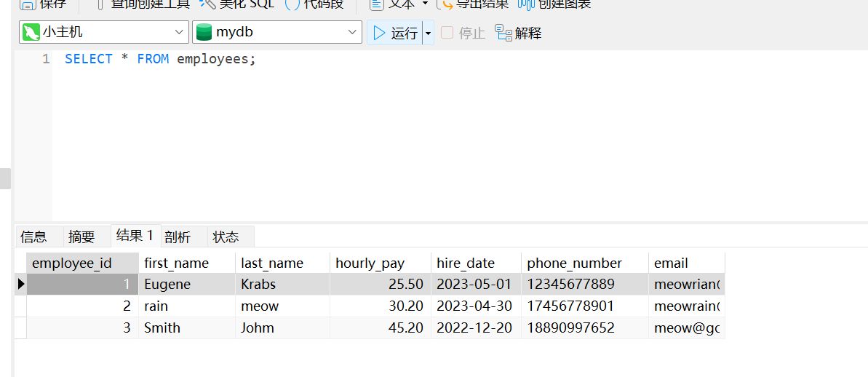Image resolution: width=868 pixels, height=377 pixels.
Task: Click the hourly_pay column header
Action: click(370, 263)
